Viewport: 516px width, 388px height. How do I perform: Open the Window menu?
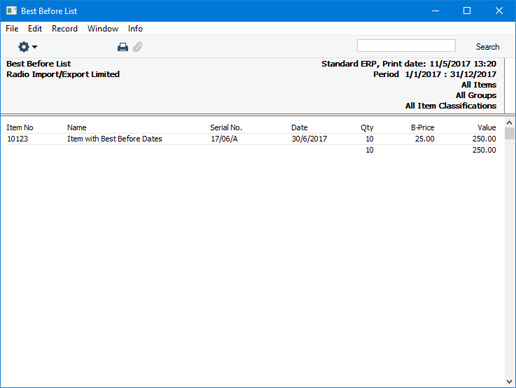click(103, 29)
